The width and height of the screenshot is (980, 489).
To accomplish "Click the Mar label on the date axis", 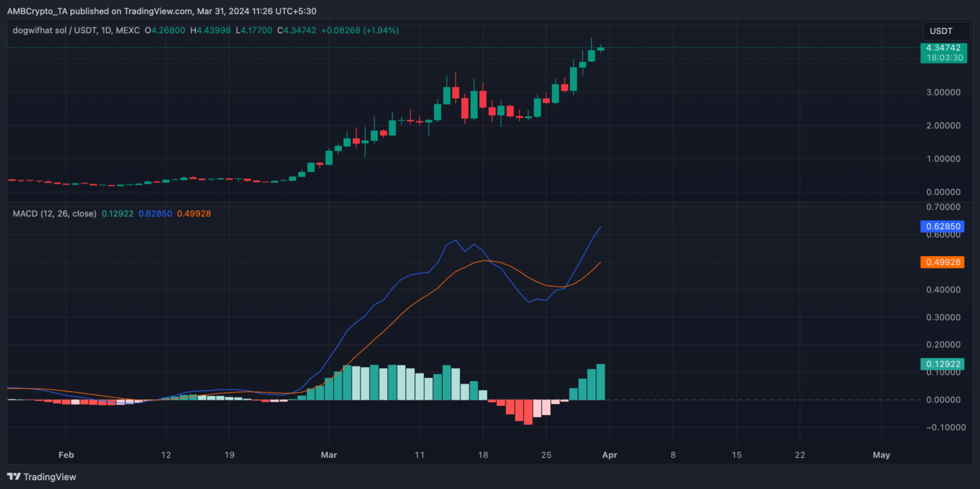I will [x=329, y=455].
